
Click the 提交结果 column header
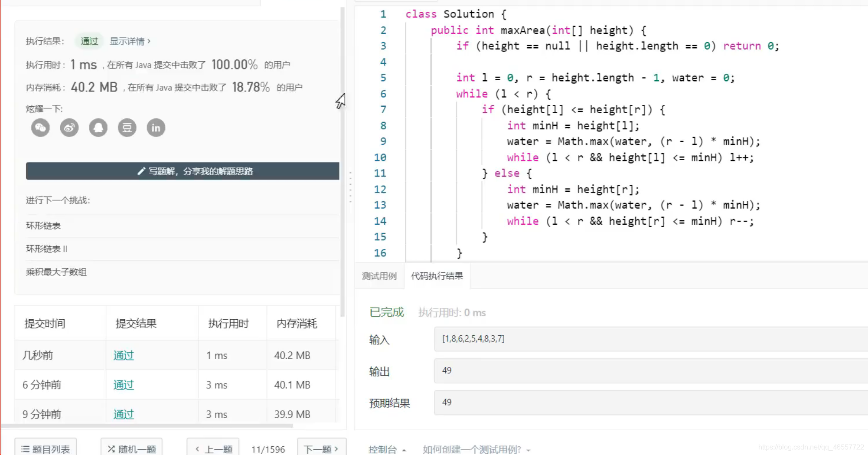pyautogui.click(x=136, y=323)
